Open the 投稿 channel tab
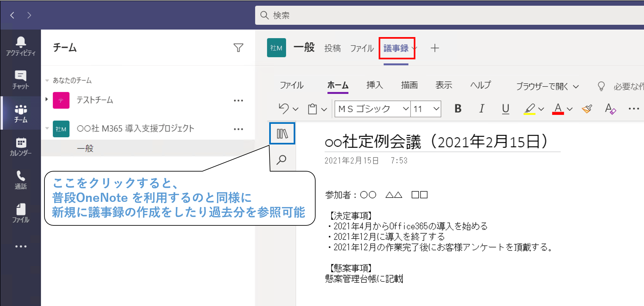This screenshot has height=306, width=644. (x=333, y=48)
